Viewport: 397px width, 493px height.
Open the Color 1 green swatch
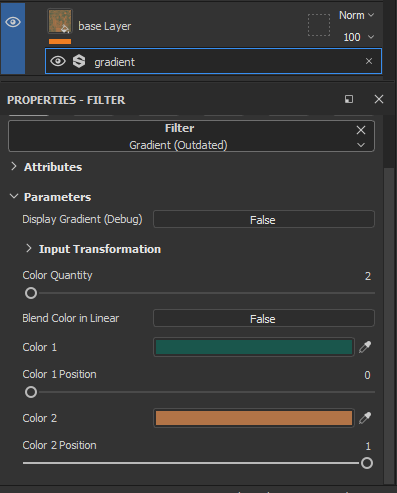[x=254, y=347]
